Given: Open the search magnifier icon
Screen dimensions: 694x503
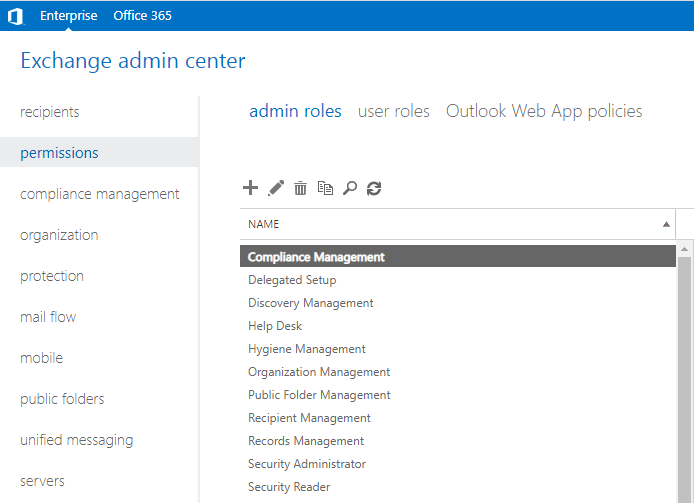Looking at the screenshot, I should tap(350, 188).
